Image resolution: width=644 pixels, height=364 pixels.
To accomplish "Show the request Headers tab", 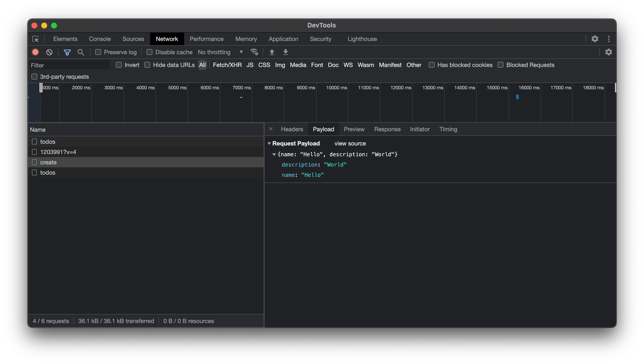I will click(x=292, y=129).
